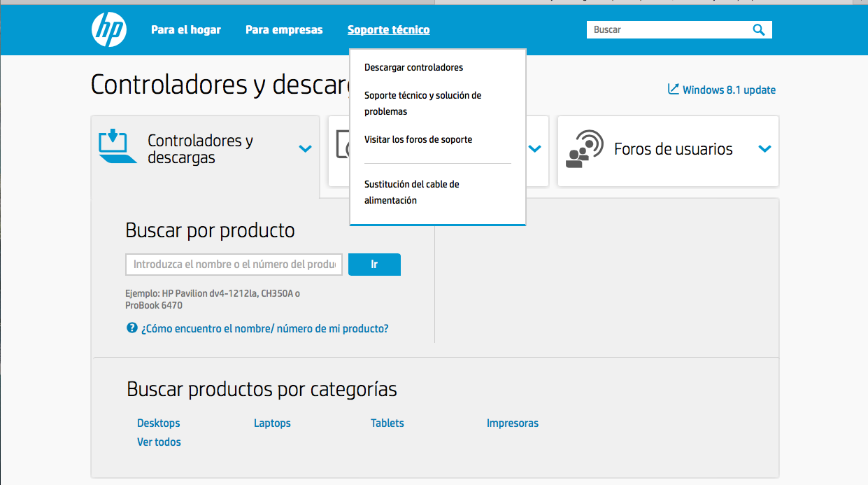The width and height of the screenshot is (868, 485).
Task: Click the search magnifier icon
Action: point(758,29)
